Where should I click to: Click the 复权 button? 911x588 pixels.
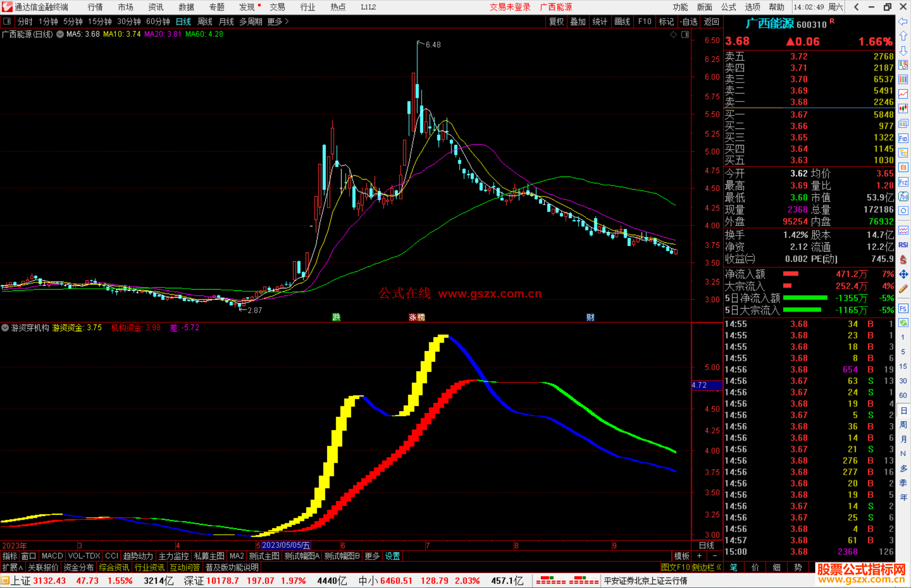pyautogui.click(x=556, y=21)
